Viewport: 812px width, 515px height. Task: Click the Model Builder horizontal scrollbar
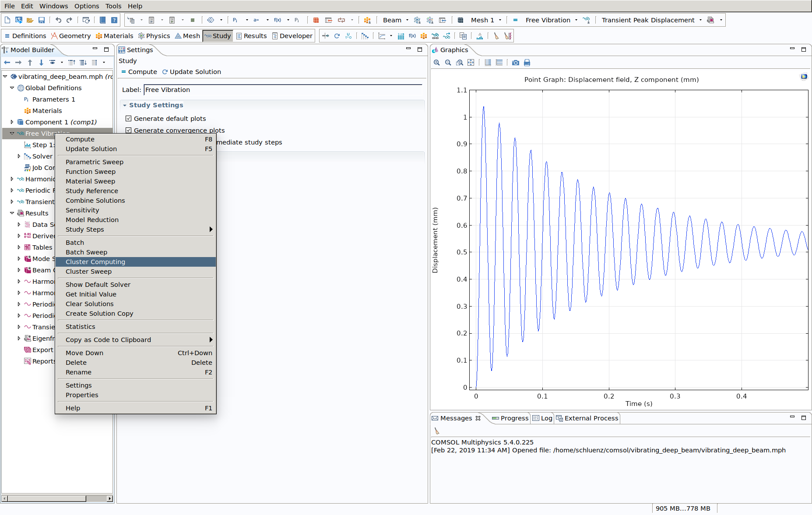(46, 498)
